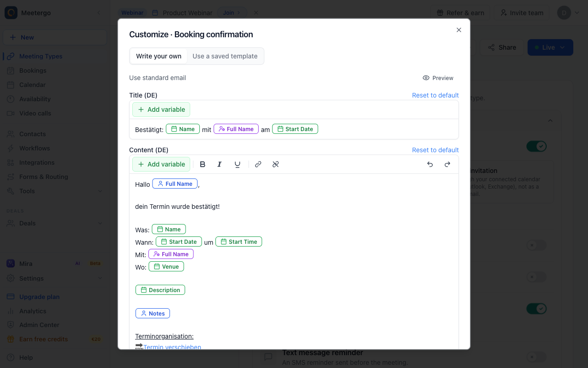Redo the content edit

tap(447, 164)
